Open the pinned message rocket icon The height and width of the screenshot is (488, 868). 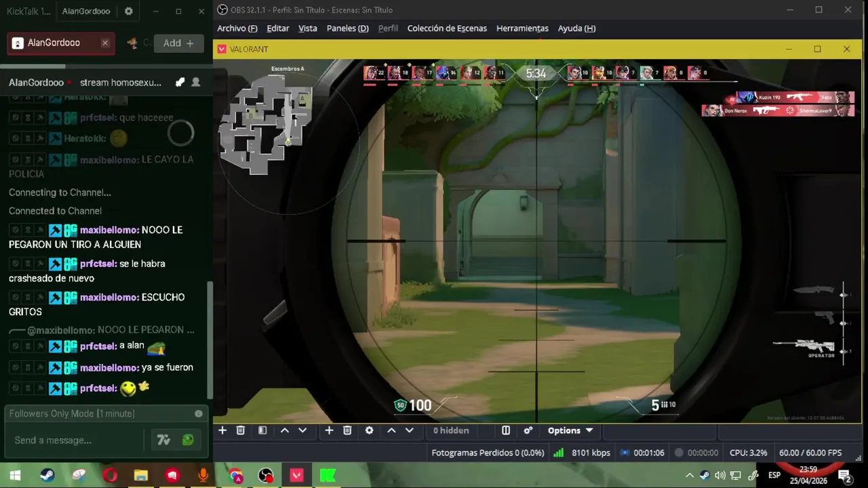[180, 83]
